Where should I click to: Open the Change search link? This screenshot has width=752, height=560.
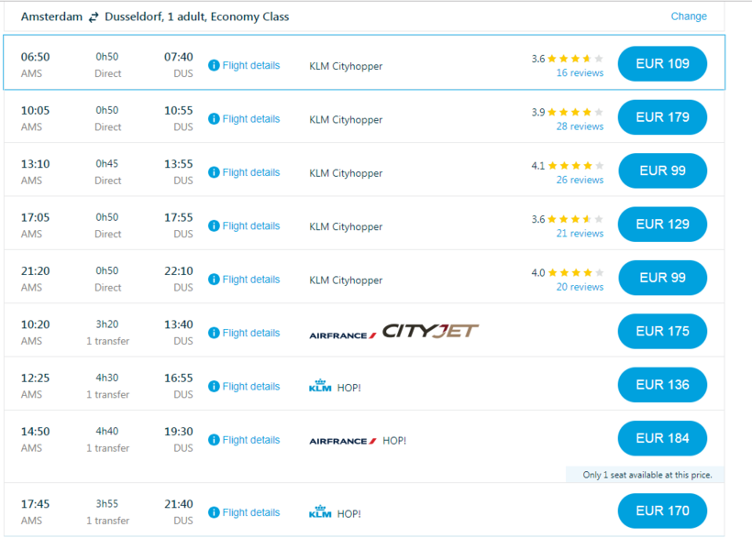(688, 16)
